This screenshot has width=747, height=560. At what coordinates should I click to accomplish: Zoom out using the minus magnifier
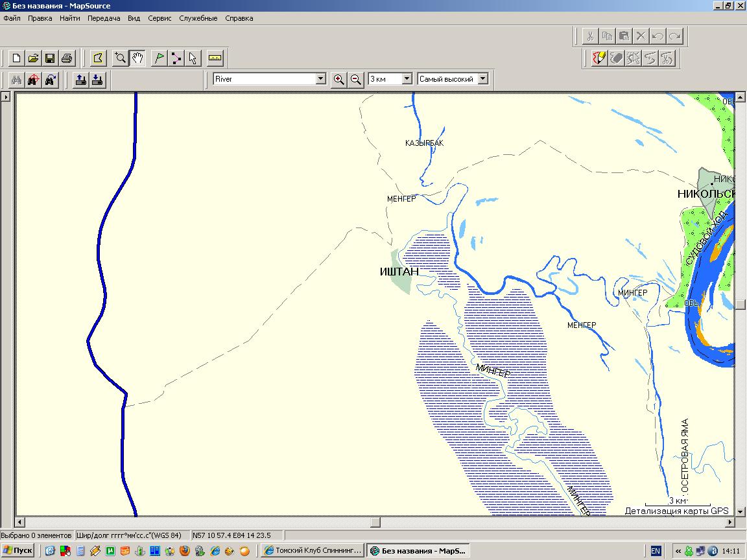[355, 79]
